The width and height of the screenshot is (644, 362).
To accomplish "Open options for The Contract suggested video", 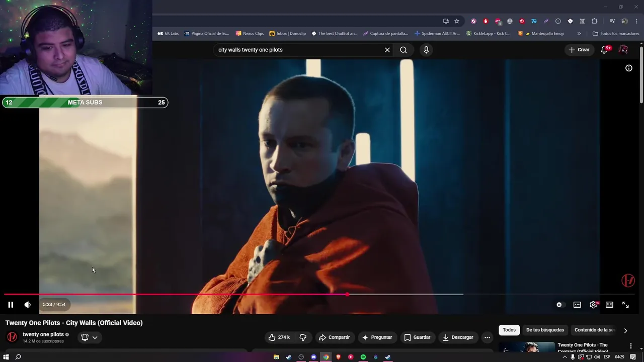I will click(x=630, y=346).
